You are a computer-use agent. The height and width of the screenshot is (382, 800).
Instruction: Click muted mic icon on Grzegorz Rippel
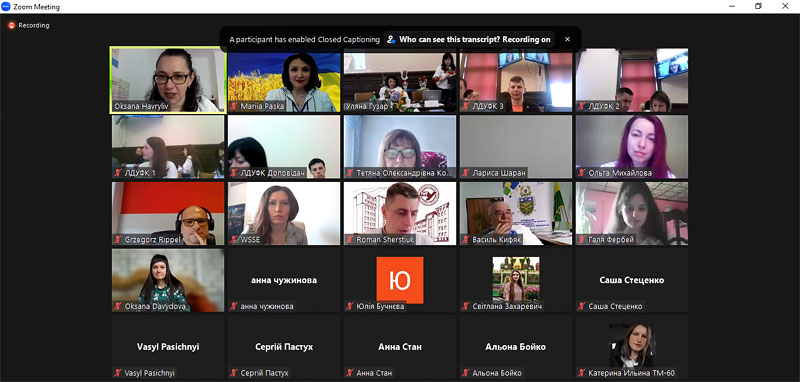(x=118, y=239)
